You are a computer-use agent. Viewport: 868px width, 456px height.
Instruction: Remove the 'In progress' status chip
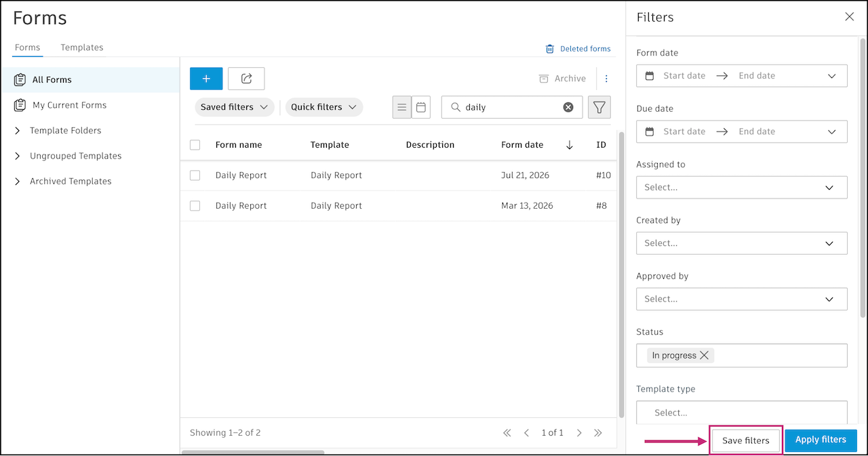pos(704,355)
